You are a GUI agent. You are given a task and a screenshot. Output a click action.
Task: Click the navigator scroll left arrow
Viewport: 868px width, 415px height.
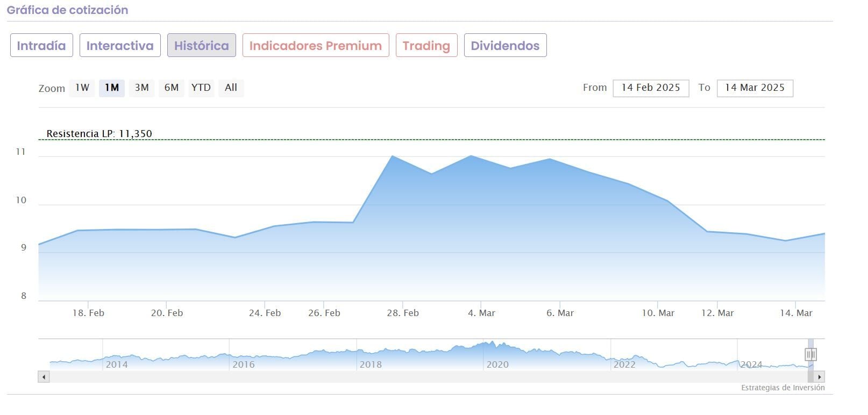(44, 377)
